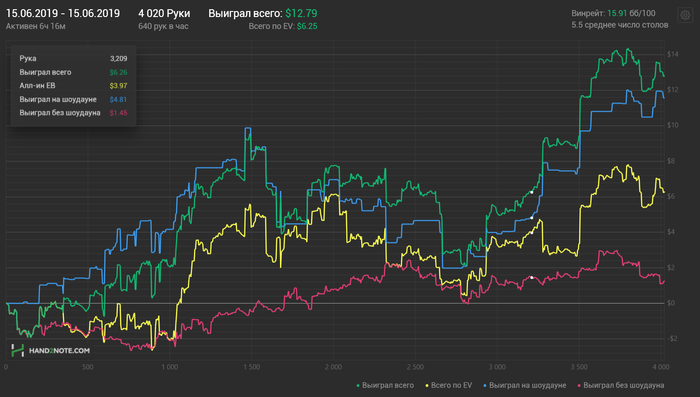Open the settings gear icon
The image size is (700, 397).
pyautogui.click(x=685, y=15)
